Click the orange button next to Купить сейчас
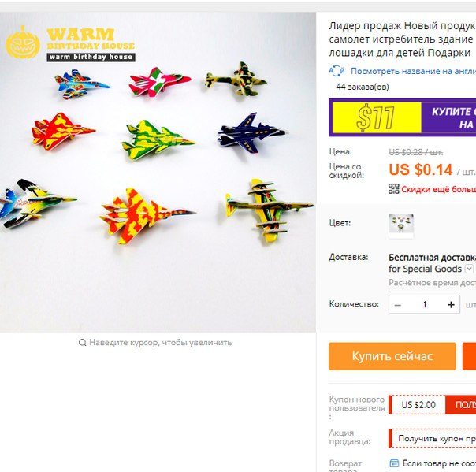The image size is (476, 472). (x=470, y=356)
